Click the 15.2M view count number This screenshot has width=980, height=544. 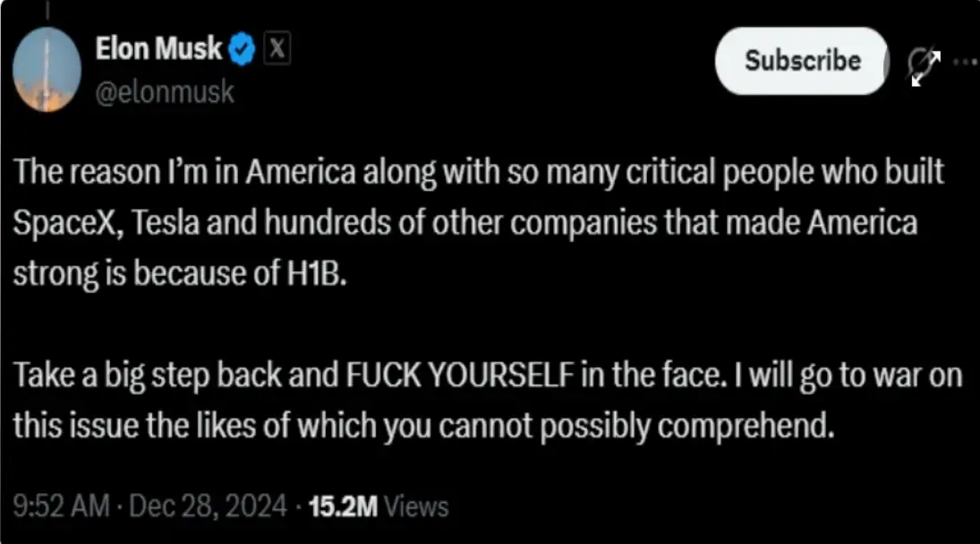click(x=343, y=507)
